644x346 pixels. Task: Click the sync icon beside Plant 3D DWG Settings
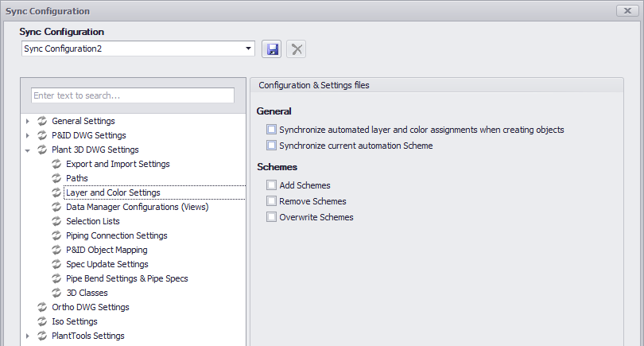click(42, 150)
